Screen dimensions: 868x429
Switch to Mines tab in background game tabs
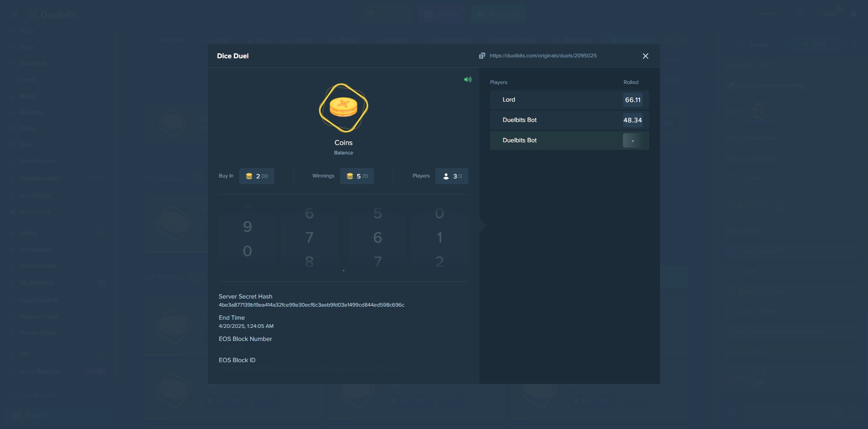coord(300,40)
